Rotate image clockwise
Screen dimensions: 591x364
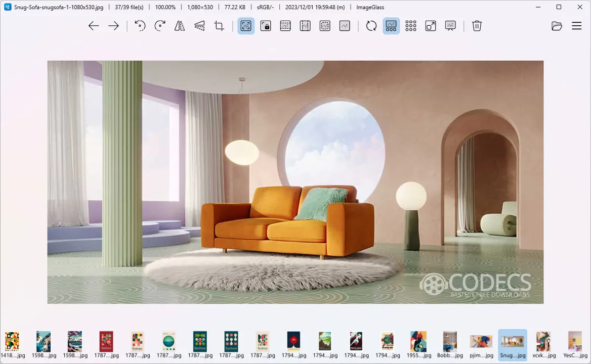[x=160, y=26]
